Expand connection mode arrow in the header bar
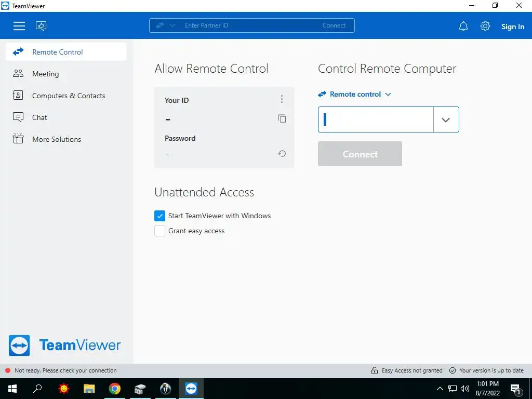This screenshot has height=399, width=532. coord(172,25)
